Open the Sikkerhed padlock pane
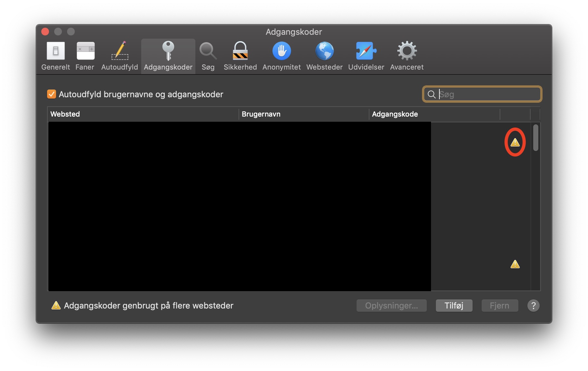This screenshot has height=371, width=588. tap(240, 56)
